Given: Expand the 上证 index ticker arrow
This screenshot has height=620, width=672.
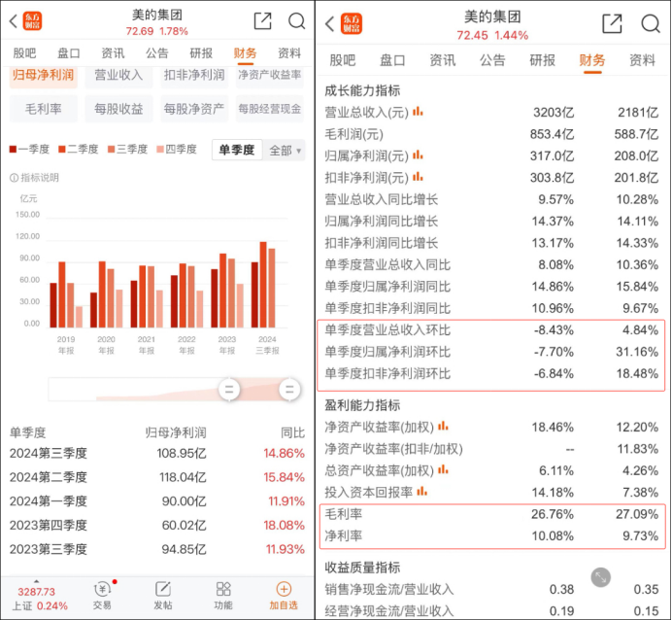Looking at the screenshot, I should (x=37, y=581).
